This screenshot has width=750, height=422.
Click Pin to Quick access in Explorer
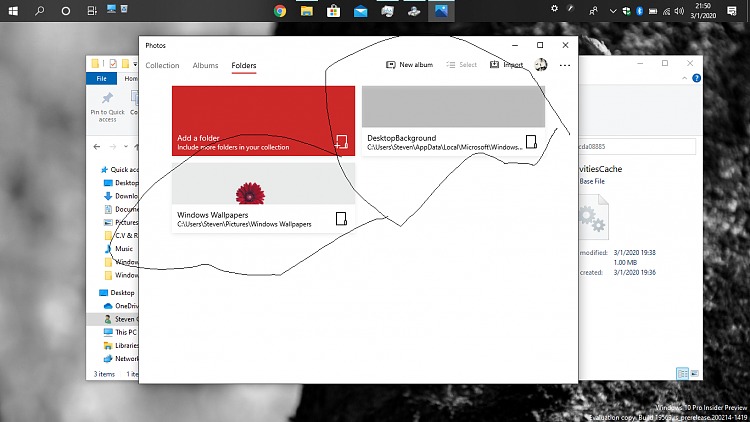coord(107,107)
